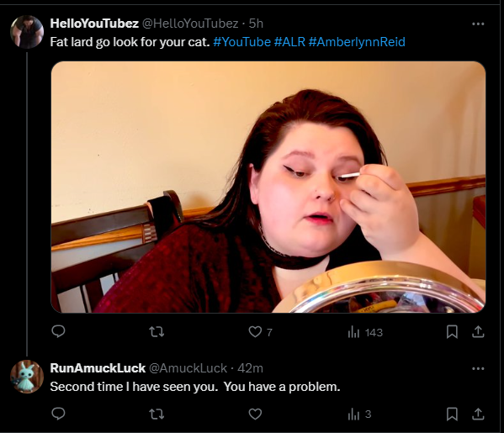Bookmark the HelloYouTubez tweet
Viewport: 504px width, 433px height.
pyautogui.click(x=452, y=332)
